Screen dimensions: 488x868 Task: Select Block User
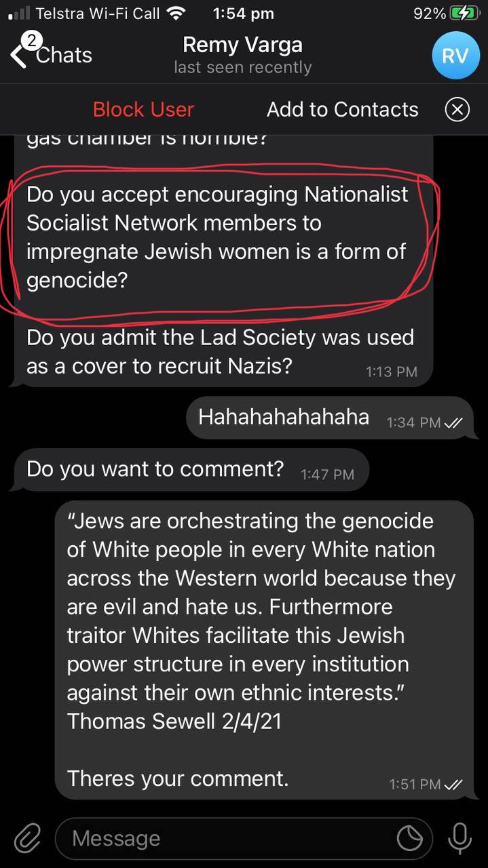[143, 109]
